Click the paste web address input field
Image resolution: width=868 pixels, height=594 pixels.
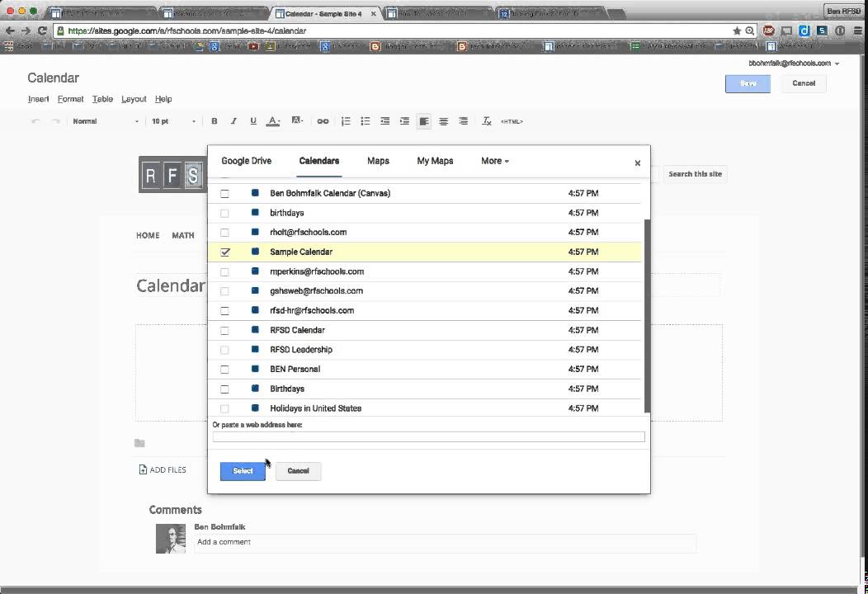pyautogui.click(x=428, y=436)
